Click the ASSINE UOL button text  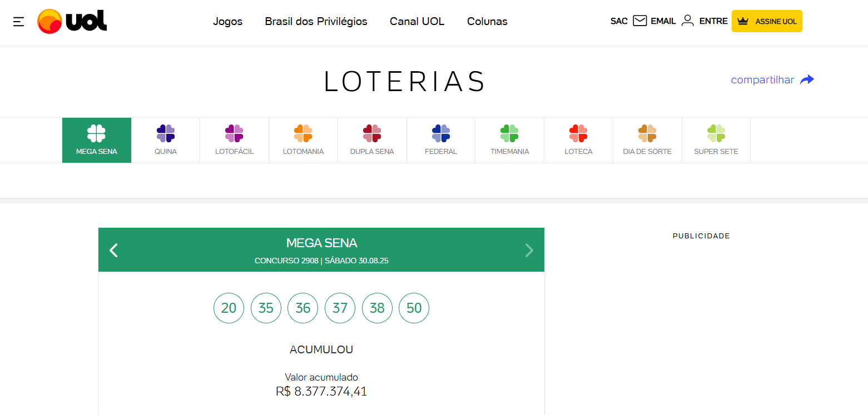[x=776, y=22]
